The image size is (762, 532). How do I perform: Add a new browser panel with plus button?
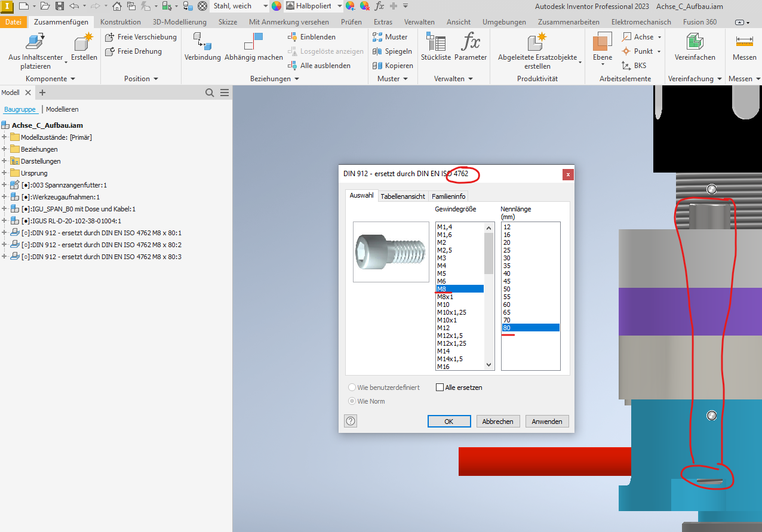pos(42,93)
